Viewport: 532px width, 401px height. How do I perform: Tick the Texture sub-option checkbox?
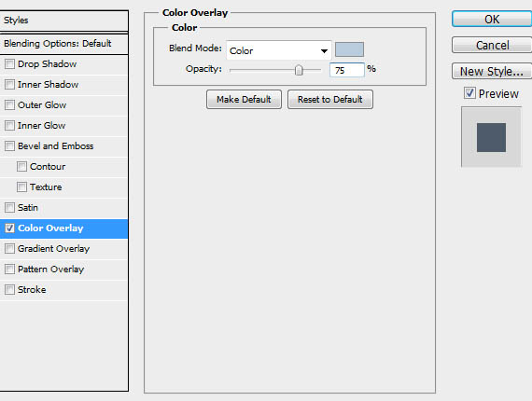[21, 187]
